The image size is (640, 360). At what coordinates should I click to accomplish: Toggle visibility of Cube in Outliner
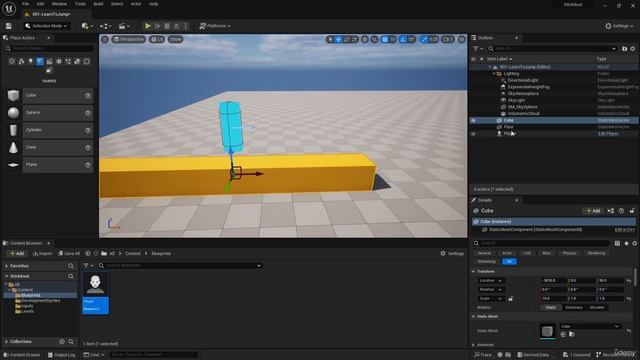pos(473,120)
